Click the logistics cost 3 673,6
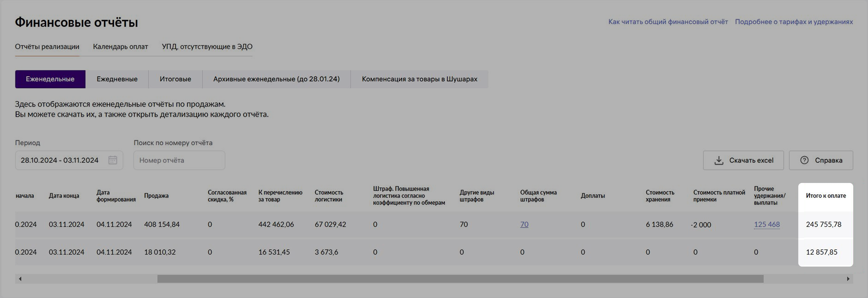868x298 pixels. (326, 252)
